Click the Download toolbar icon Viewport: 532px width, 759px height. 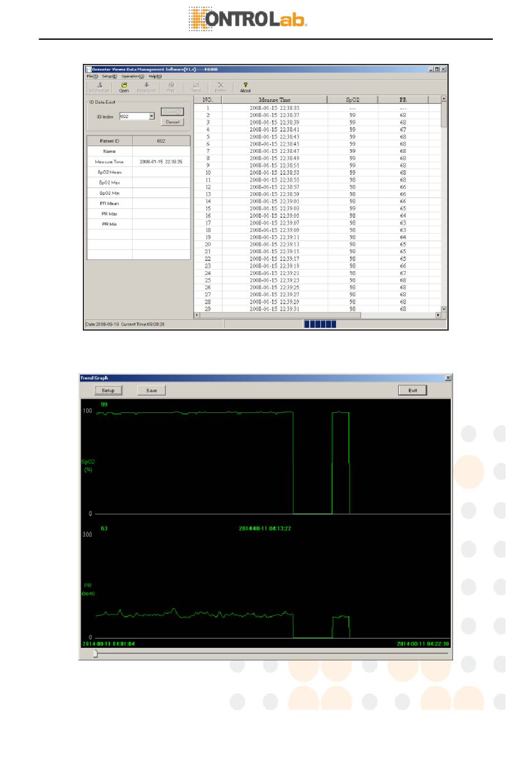[x=146, y=87]
